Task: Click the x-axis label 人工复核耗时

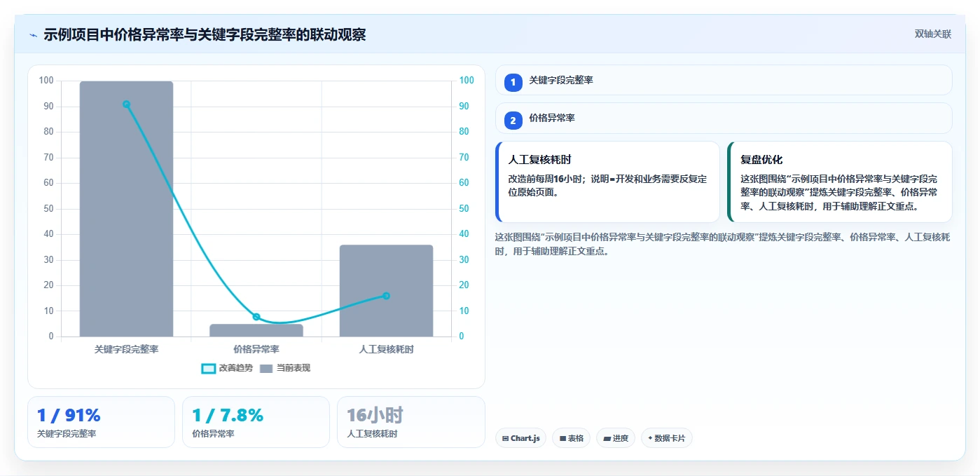Action: click(x=386, y=349)
